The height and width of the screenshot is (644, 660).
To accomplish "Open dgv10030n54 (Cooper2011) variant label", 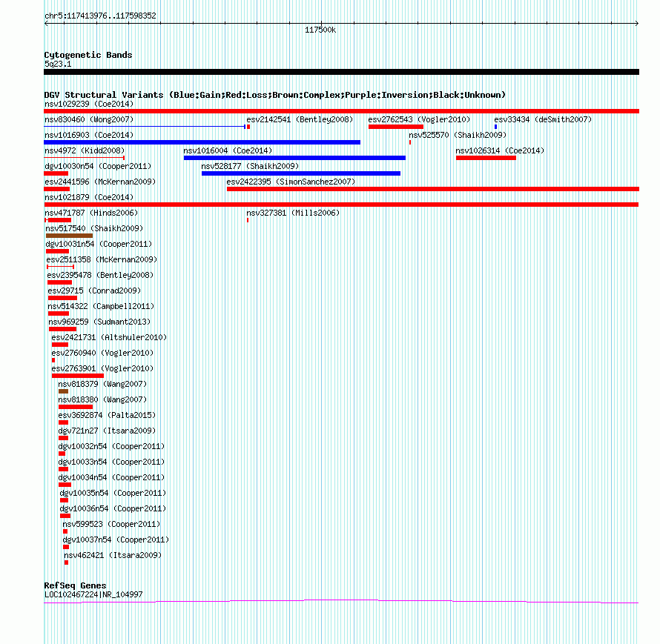I will [98, 166].
